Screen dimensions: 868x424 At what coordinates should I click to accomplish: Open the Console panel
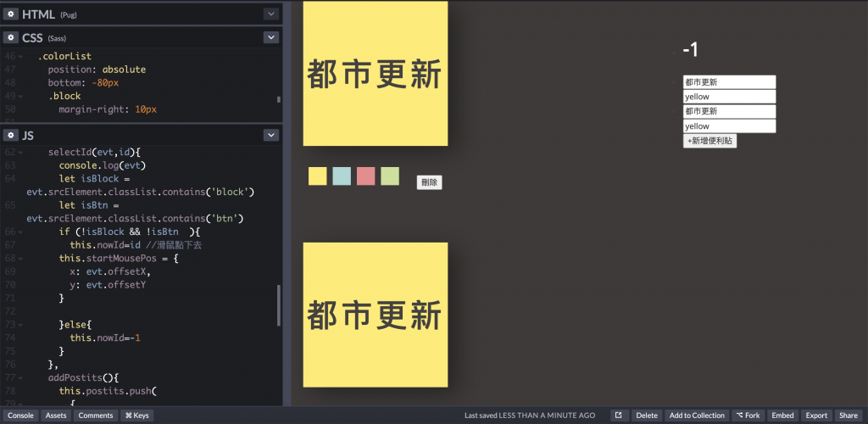(20, 416)
